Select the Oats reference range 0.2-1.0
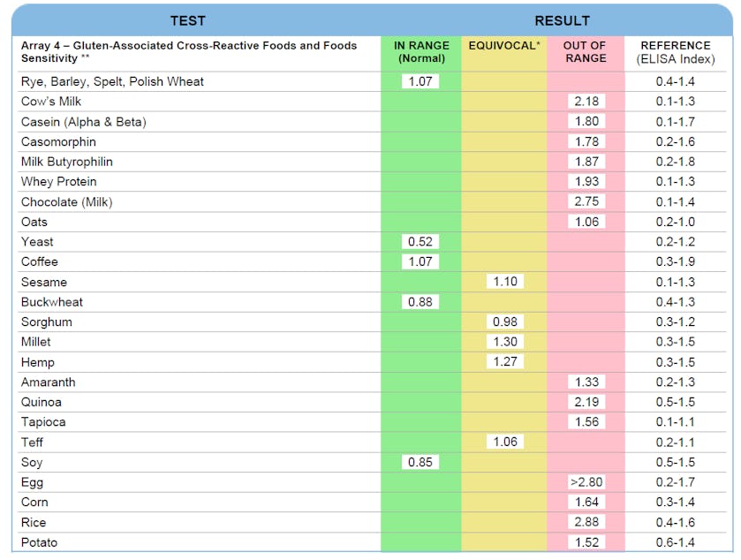 (676, 222)
